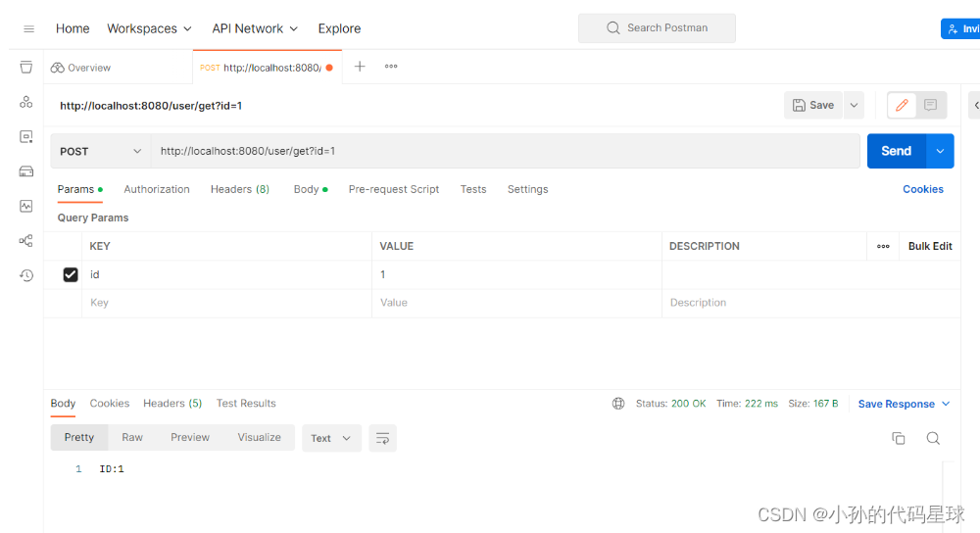Open the POST method dropdown
The image size is (980, 533).
click(x=101, y=151)
